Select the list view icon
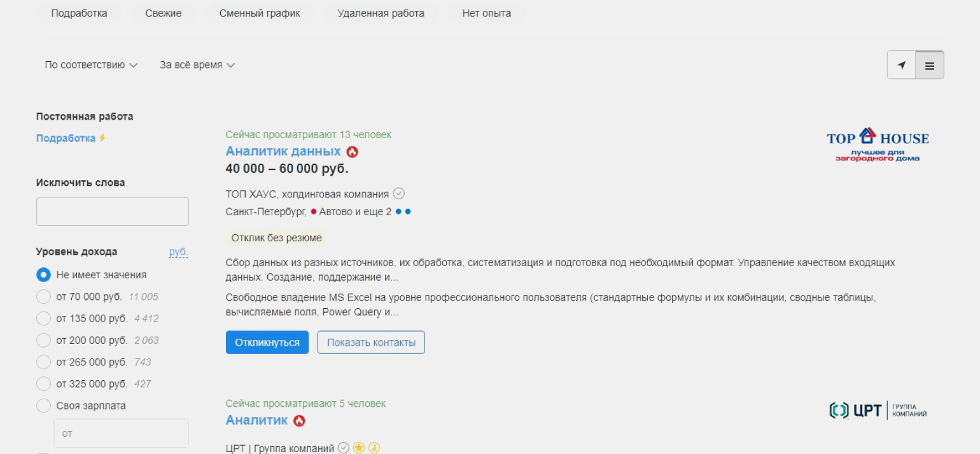Screen dimensions: 980x454 [930, 66]
